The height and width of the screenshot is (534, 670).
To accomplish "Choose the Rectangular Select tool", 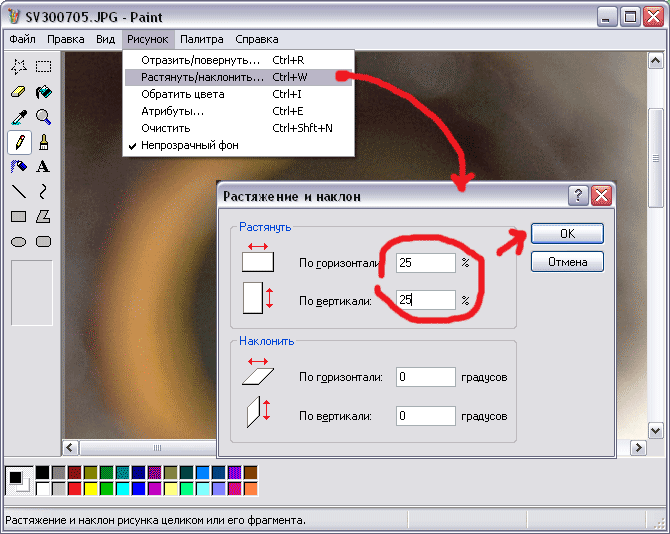I will [44, 67].
